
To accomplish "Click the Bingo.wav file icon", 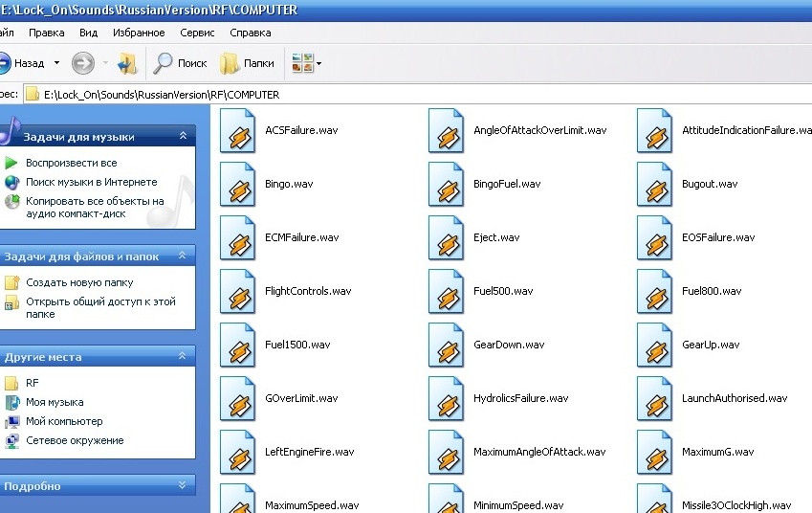I will click(x=238, y=184).
